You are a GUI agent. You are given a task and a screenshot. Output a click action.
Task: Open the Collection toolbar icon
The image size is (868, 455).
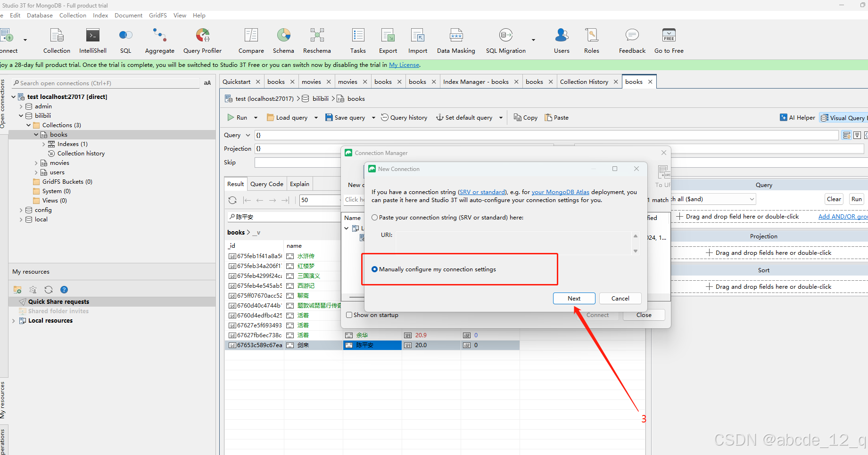coord(57,41)
